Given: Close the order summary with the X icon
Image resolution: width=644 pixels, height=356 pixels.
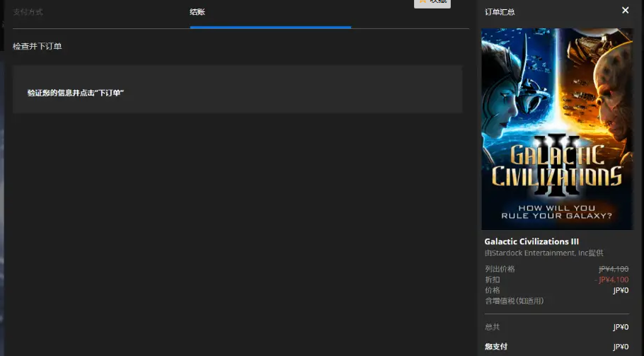Looking at the screenshot, I should tap(625, 11).
